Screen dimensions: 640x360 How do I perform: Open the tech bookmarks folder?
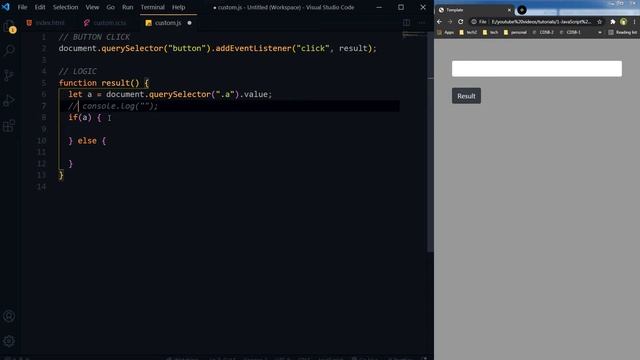click(490, 32)
